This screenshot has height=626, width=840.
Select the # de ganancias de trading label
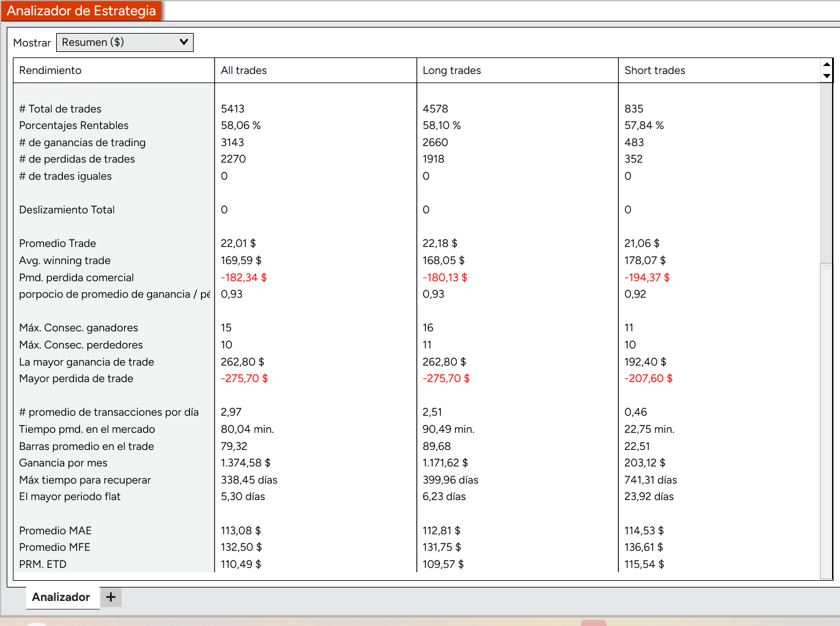point(82,142)
